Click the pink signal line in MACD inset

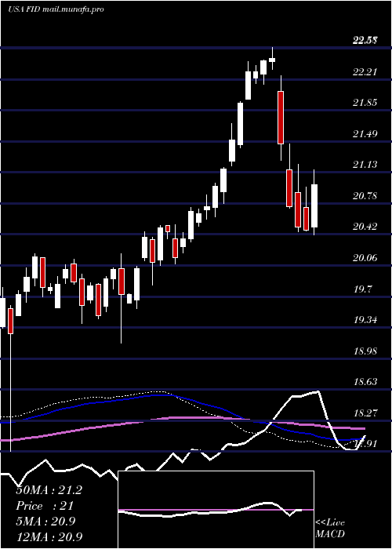point(216,510)
